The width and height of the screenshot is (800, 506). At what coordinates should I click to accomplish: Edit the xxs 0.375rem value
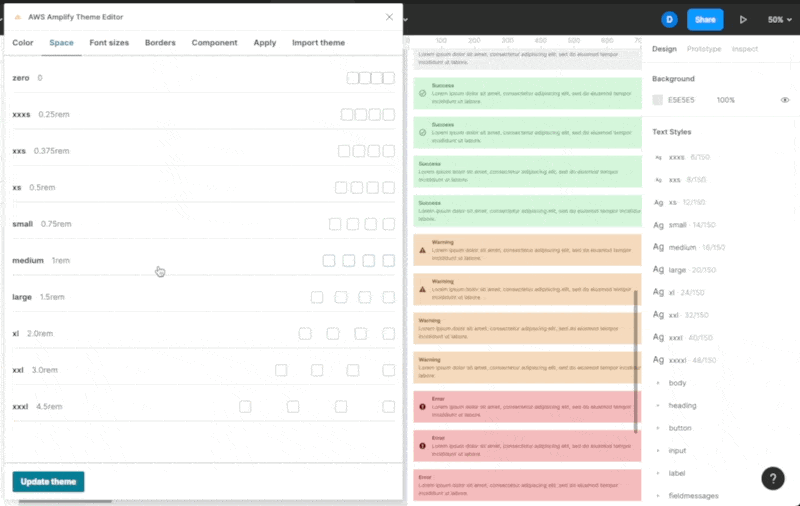tap(52, 151)
